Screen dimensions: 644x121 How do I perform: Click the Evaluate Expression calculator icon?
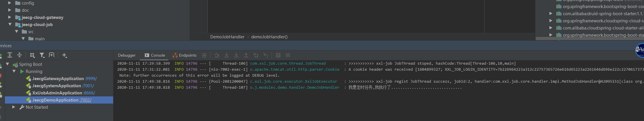(278, 55)
